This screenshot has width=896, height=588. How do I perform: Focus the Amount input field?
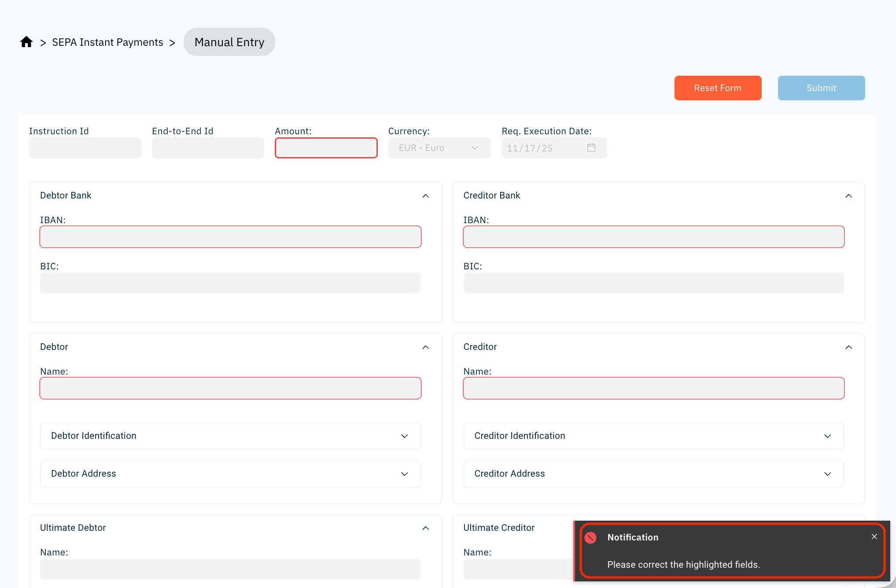click(x=326, y=148)
